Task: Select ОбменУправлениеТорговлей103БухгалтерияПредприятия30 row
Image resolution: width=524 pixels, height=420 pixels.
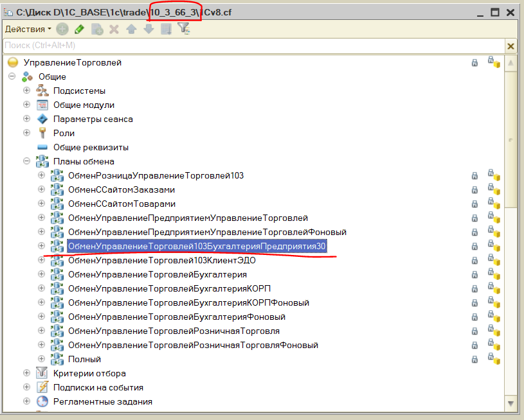Action: tap(197, 247)
